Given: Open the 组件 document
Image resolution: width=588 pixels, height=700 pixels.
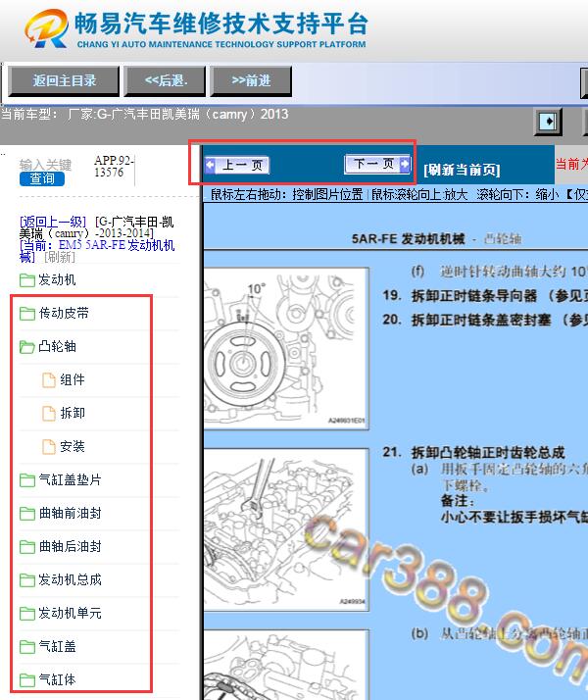Looking at the screenshot, I should pyautogui.click(x=73, y=380).
